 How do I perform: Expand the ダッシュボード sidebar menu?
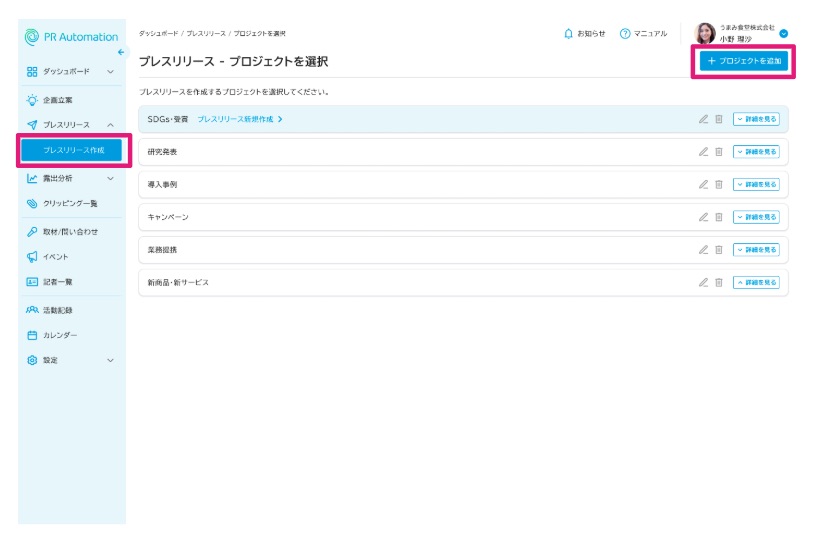click(110, 72)
